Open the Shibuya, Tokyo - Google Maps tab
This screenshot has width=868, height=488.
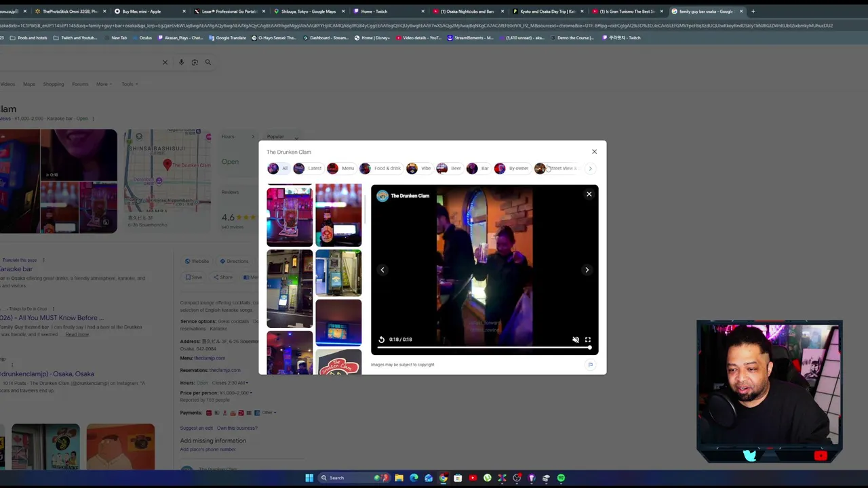pos(309,12)
